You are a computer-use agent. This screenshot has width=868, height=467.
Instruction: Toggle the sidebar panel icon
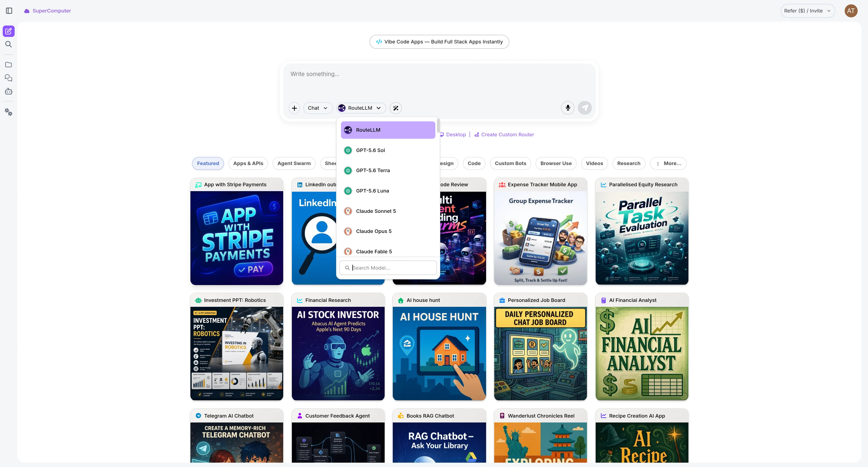pos(9,11)
